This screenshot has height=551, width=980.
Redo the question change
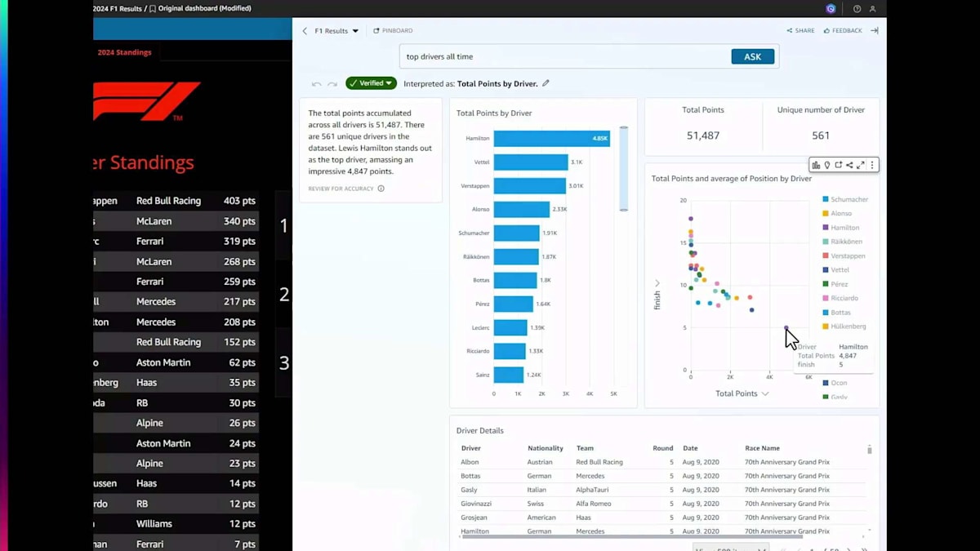click(332, 84)
